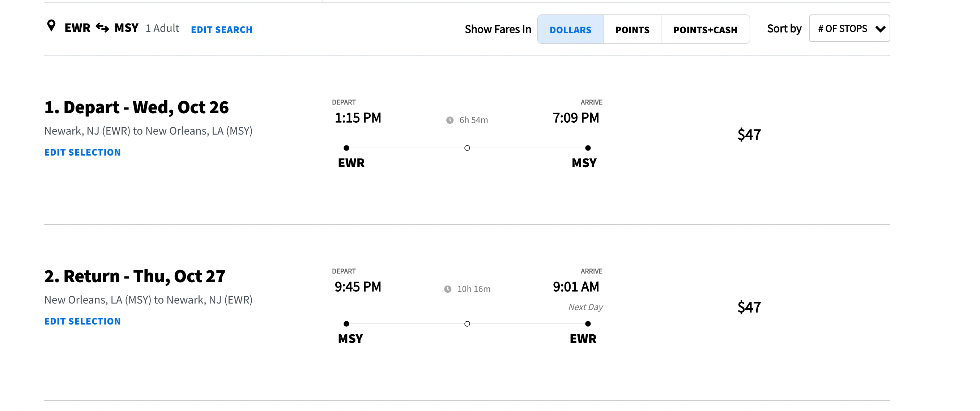The width and height of the screenshot is (980, 411).
Task: Click the clock icon beside 6h 54m
Action: [449, 120]
